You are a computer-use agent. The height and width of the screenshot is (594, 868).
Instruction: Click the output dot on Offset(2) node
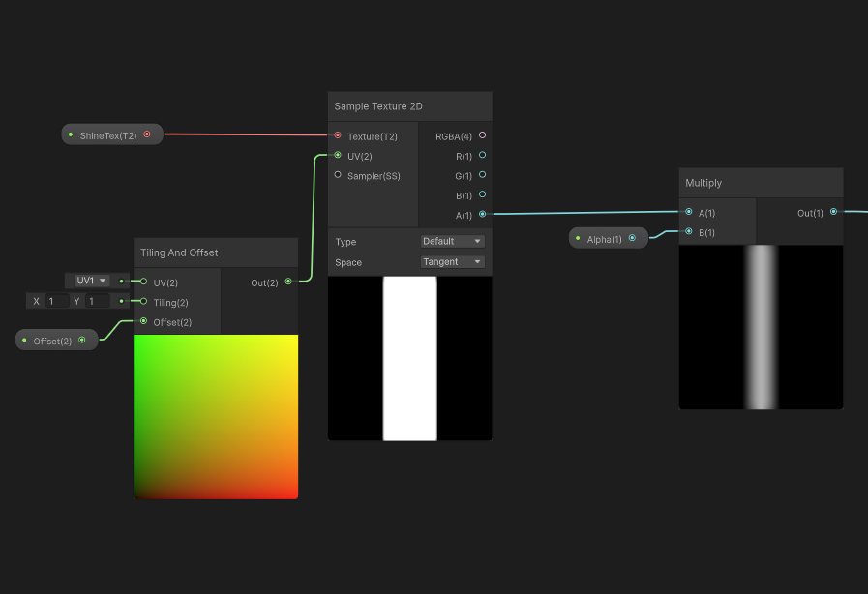click(x=82, y=340)
